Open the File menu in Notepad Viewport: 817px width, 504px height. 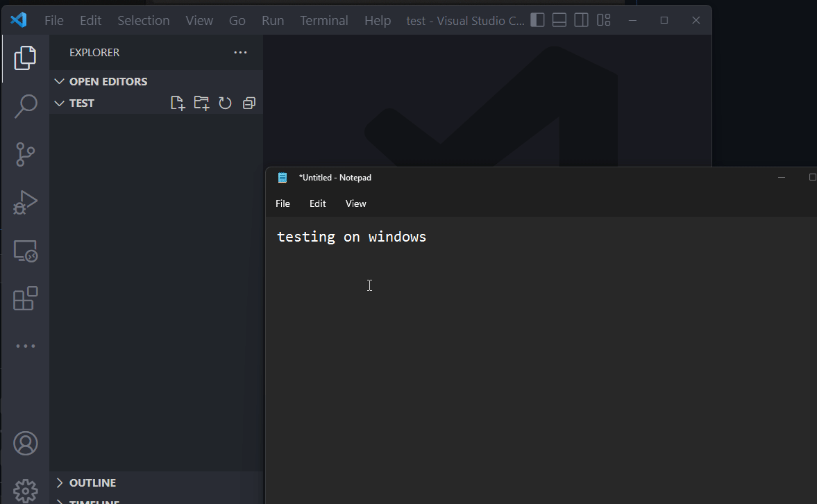click(283, 203)
